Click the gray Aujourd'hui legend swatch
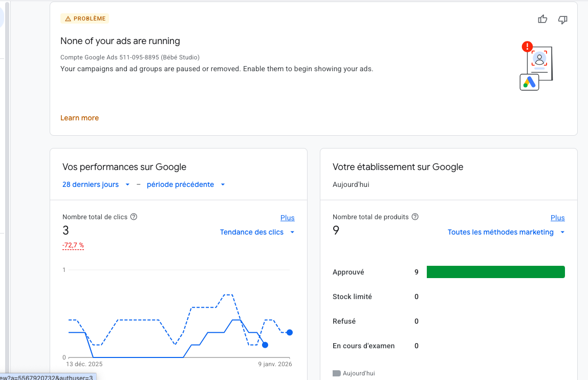Screen dimensions: 588x380 [336, 373]
